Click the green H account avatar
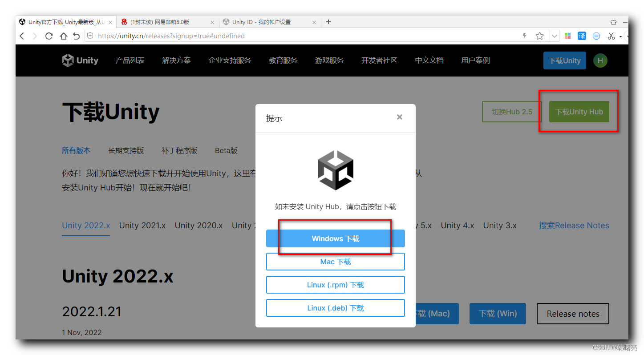 click(x=600, y=60)
